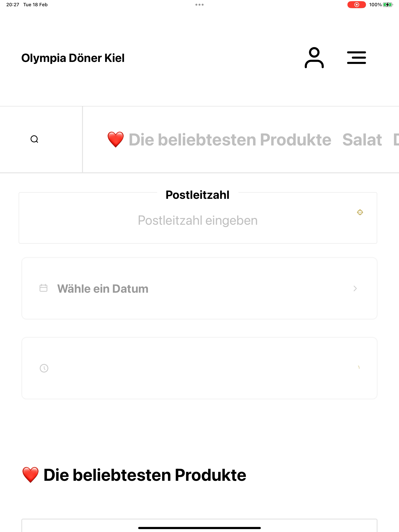Switch to the Salat category tab
399x532 pixels.
362,139
